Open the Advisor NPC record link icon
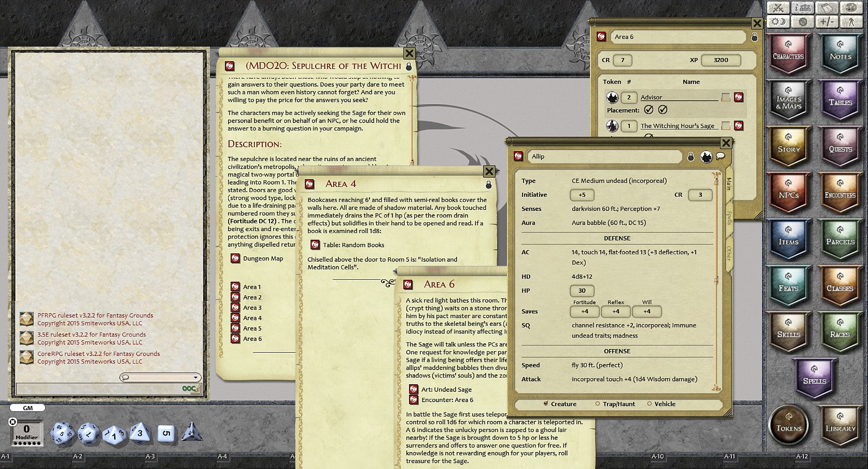 738,97
